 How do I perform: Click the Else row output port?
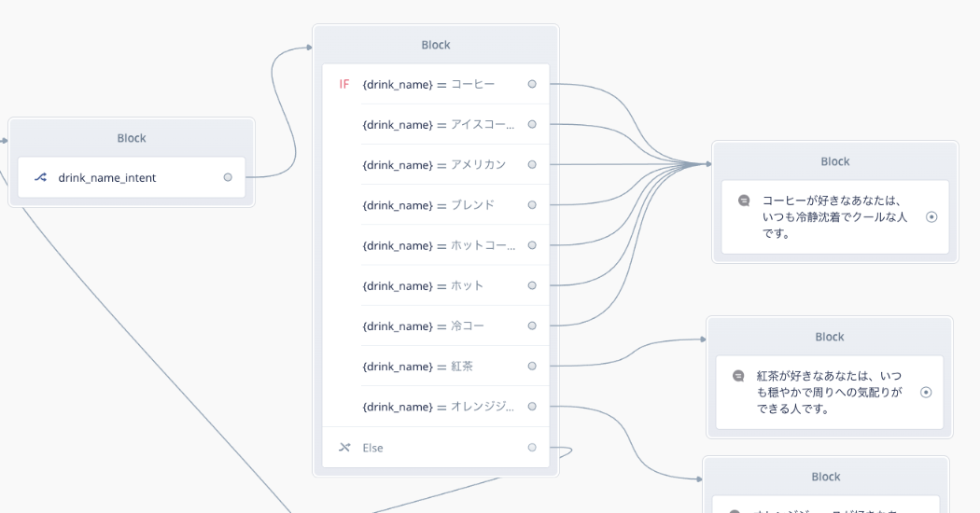532,448
